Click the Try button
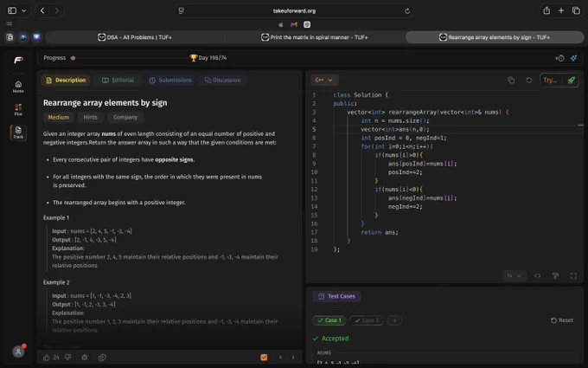This screenshot has width=588, height=368. 551,80
